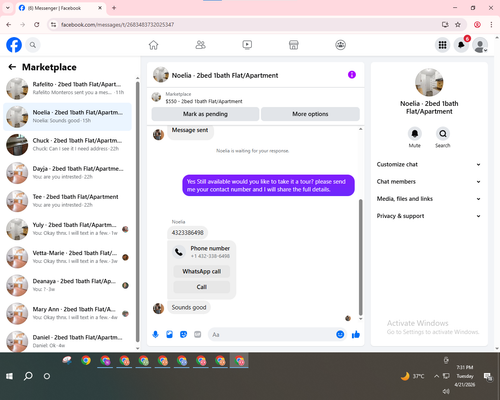The height and width of the screenshot is (400, 500).
Task: Open the Friends icon in top navigation
Action: tap(200, 45)
